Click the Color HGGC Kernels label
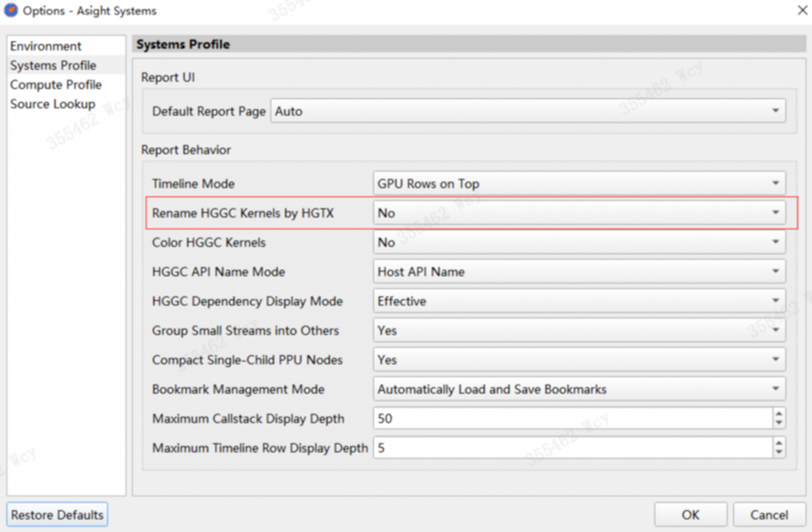Viewport: 812px width, 532px height. pos(209,242)
